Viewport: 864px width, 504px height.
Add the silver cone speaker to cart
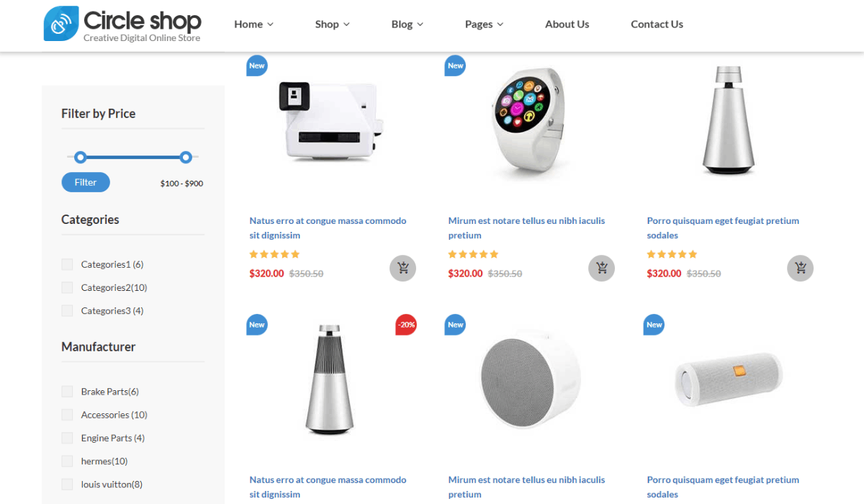(801, 269)
